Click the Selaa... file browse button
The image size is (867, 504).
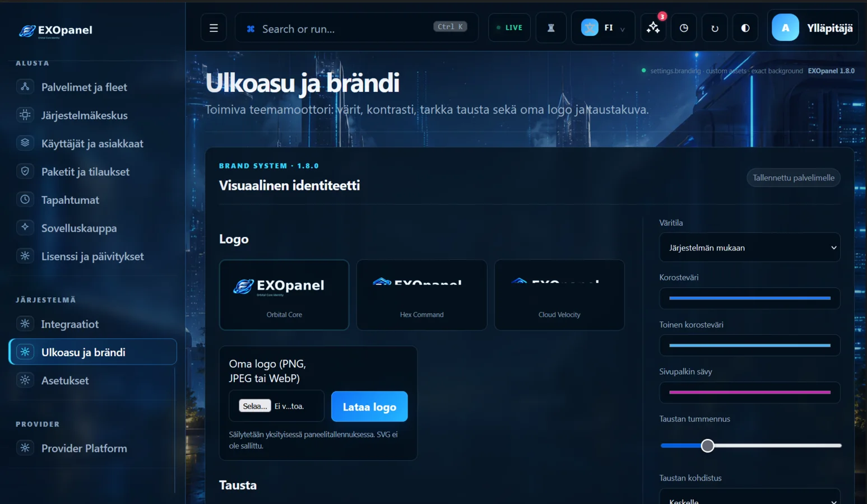(255, 406)
